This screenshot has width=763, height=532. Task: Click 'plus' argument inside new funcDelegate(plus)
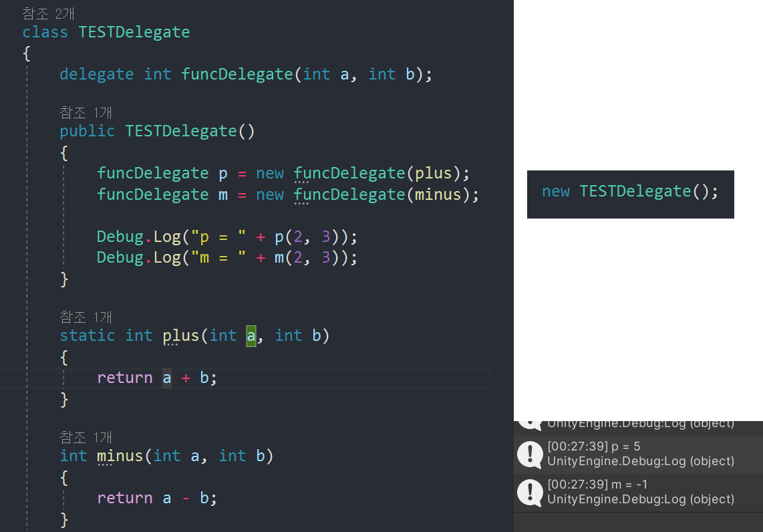433,173
